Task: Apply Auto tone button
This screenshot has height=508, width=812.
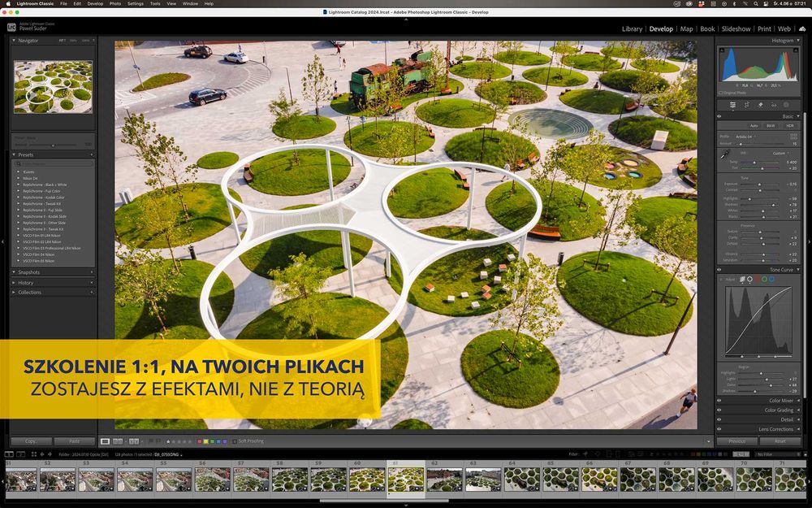Action: click(x=754, y=126)
